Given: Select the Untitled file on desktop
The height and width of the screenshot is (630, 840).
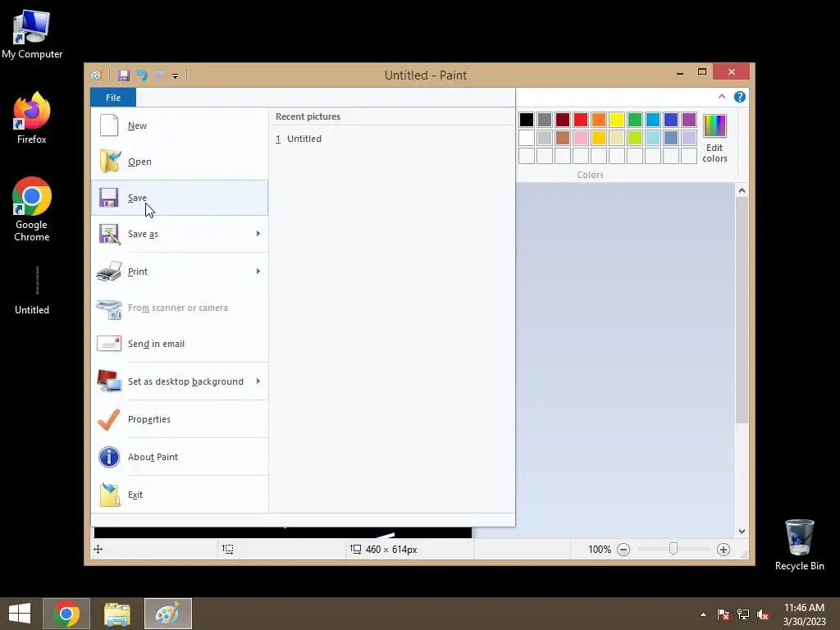Looking at the screenshot, I should pos(32,290).
